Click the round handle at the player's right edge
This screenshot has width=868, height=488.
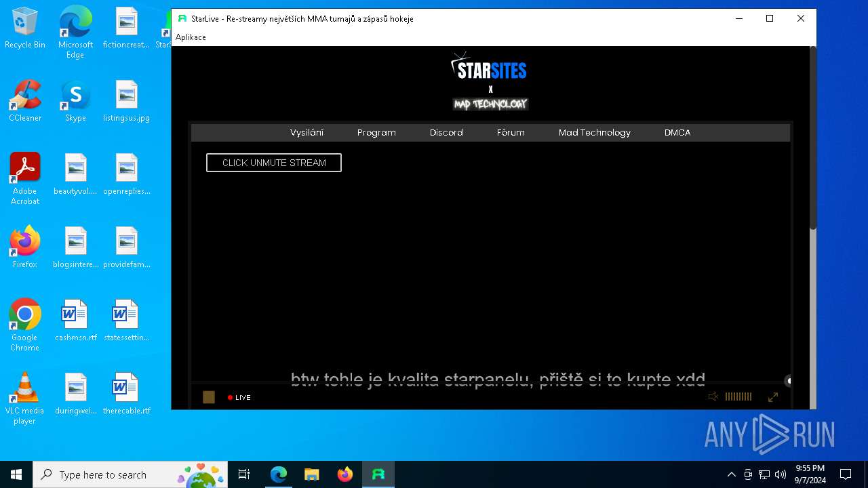pyautogui.click(x=788, y=381)
